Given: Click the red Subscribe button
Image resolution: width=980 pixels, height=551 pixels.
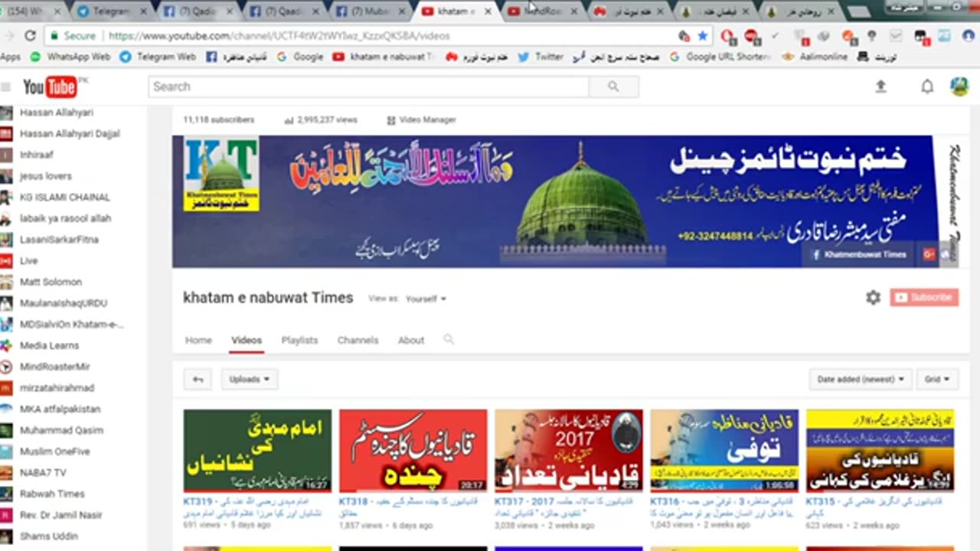Looking at the screenshot, I should (924, 298).
